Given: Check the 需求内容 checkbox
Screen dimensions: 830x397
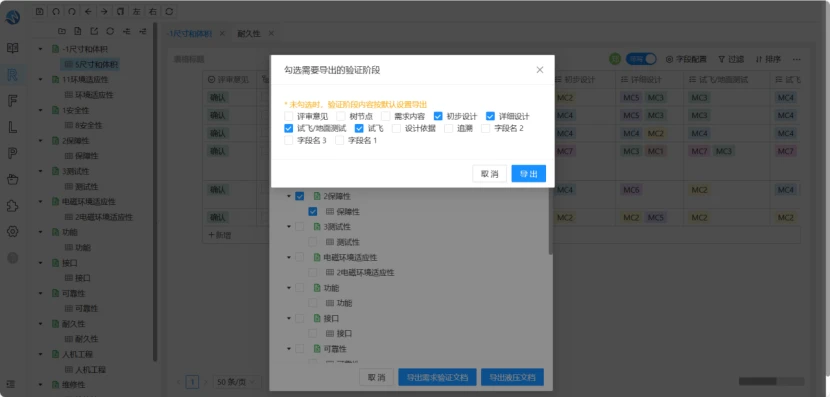Looking at the screenshot, I should (385, 116).
